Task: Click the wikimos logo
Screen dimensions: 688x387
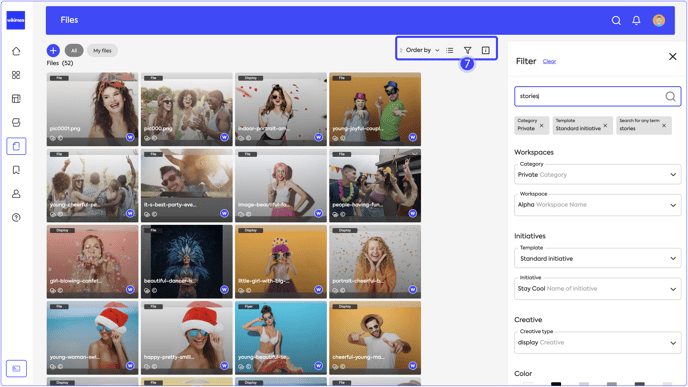Action: click(16, 20)
